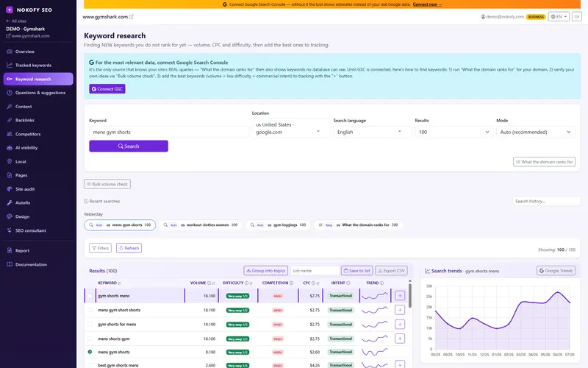Screen dimensions: 588x368
Task: Check the gym shorts mens row checkbox
Action: (90, 296)
